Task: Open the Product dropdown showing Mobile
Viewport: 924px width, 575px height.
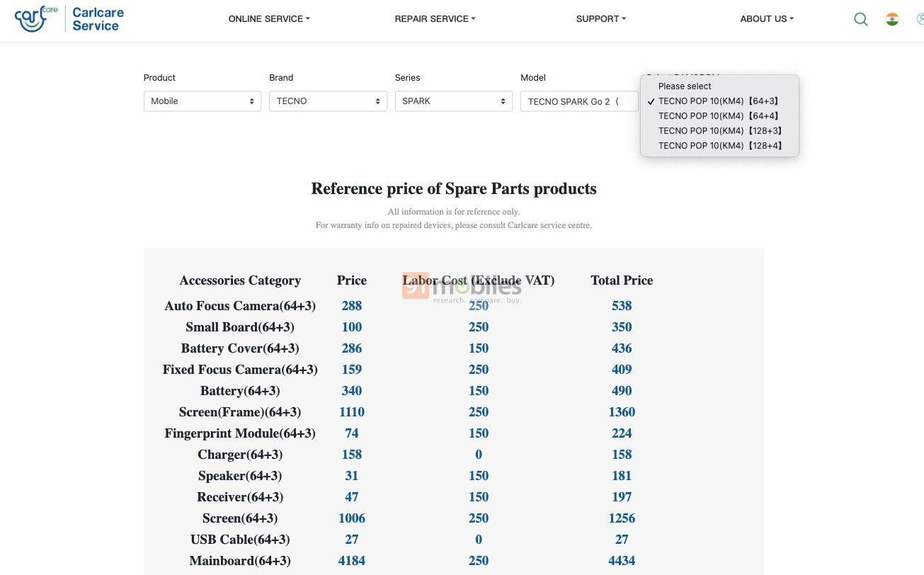Action: pos(203,101)
